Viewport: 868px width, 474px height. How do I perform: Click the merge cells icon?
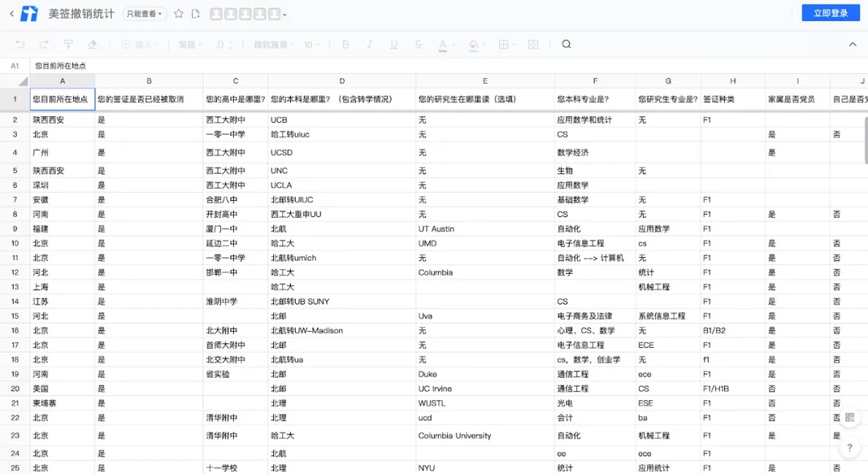533,44
